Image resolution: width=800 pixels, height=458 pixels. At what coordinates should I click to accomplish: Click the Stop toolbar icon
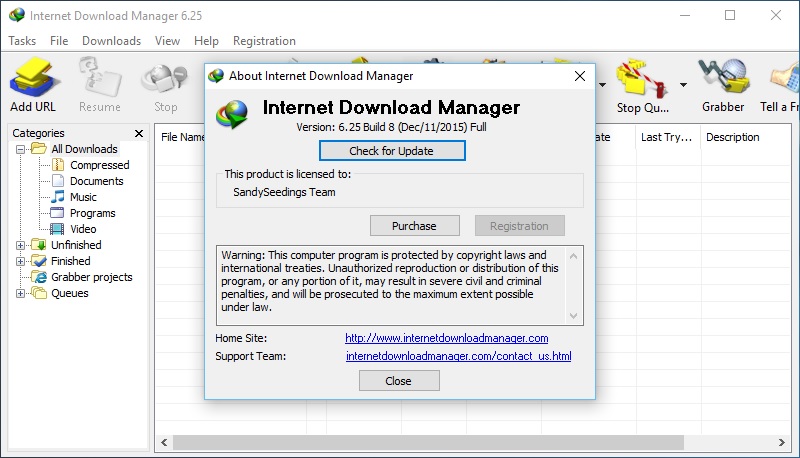tap(165, 79)
